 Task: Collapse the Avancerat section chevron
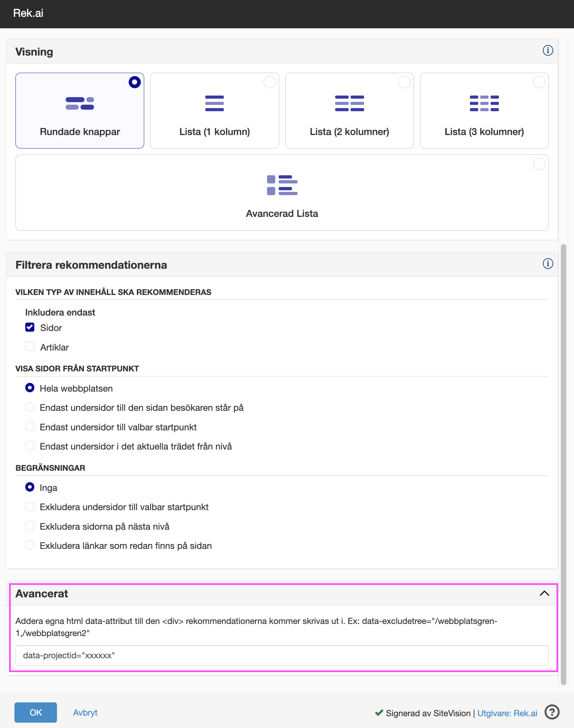[x=544, y=594]
